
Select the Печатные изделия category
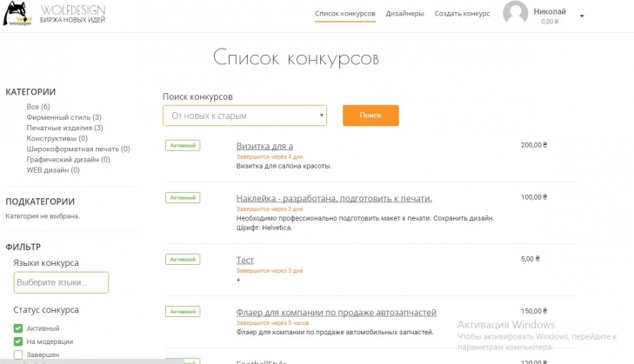(x=64, y=128)
